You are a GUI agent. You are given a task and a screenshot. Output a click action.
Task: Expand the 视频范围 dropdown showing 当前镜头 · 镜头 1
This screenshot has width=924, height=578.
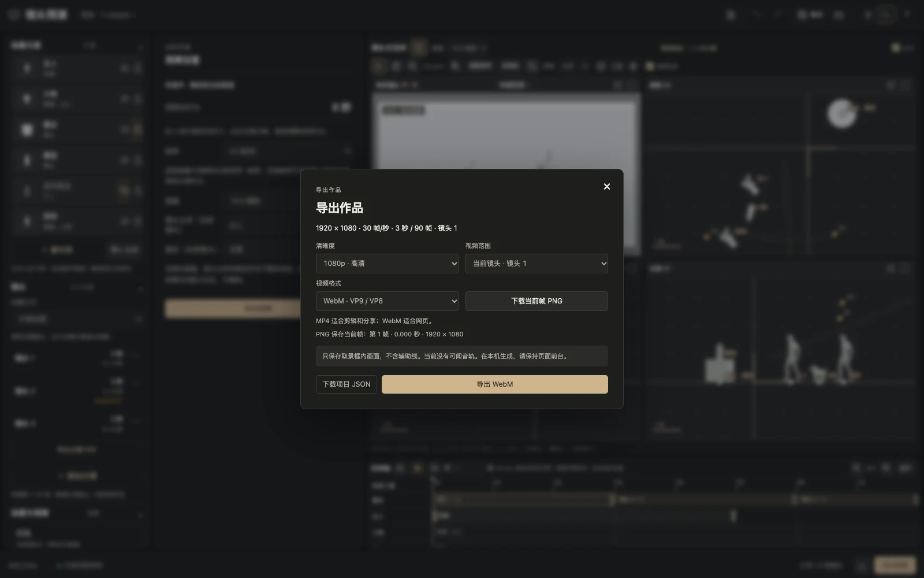(x=536, y=264)
